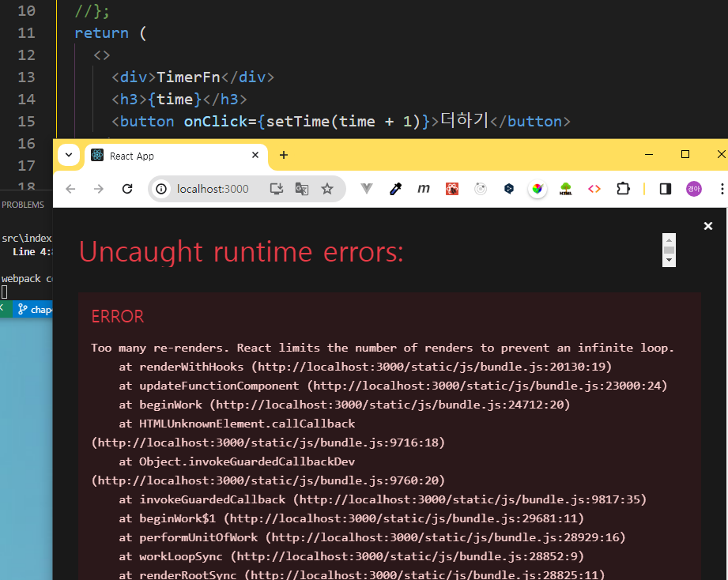Click the git branch status bar item
Viewport: 728px width, 580px height.
[x=35, y=310]
